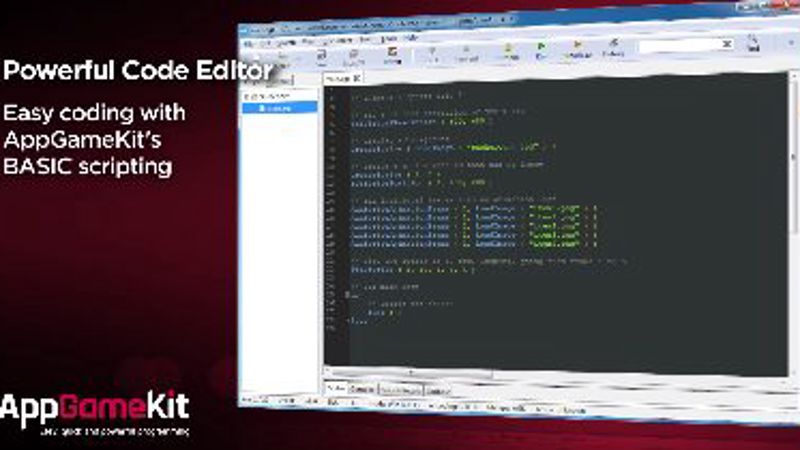Switch to the Status tab at bottom
This screenshot has height=450, width=800.
tap(336, 389)
